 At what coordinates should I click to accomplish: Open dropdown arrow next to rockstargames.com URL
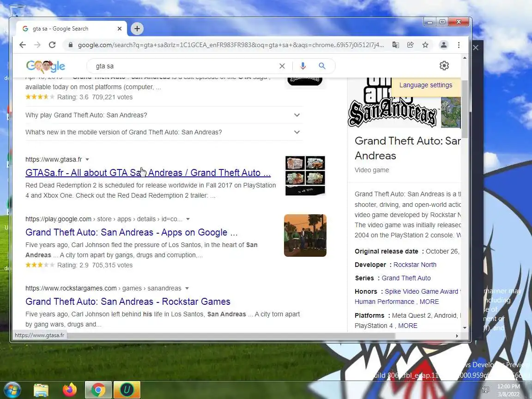(x=187, y=288)
